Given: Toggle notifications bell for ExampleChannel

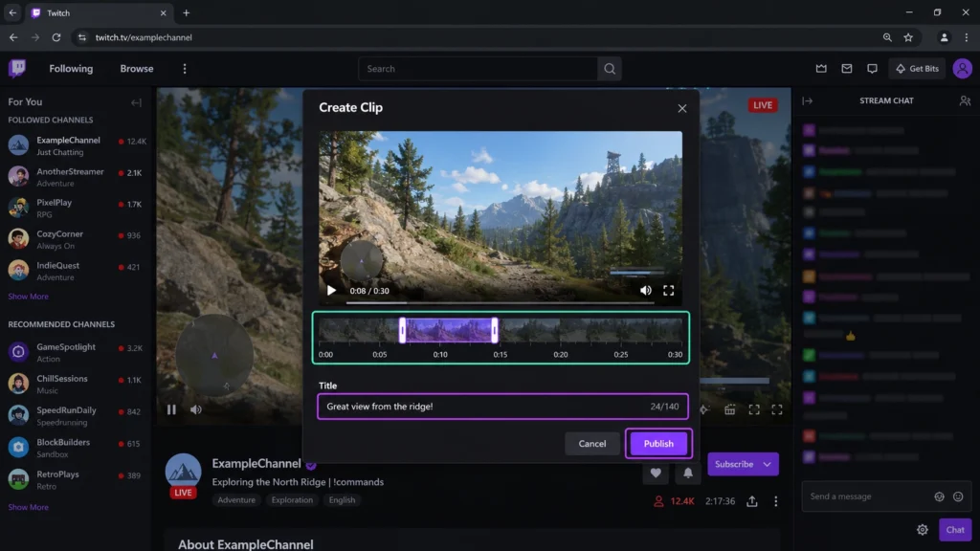Looking at the screenshot, I should 687,473.
